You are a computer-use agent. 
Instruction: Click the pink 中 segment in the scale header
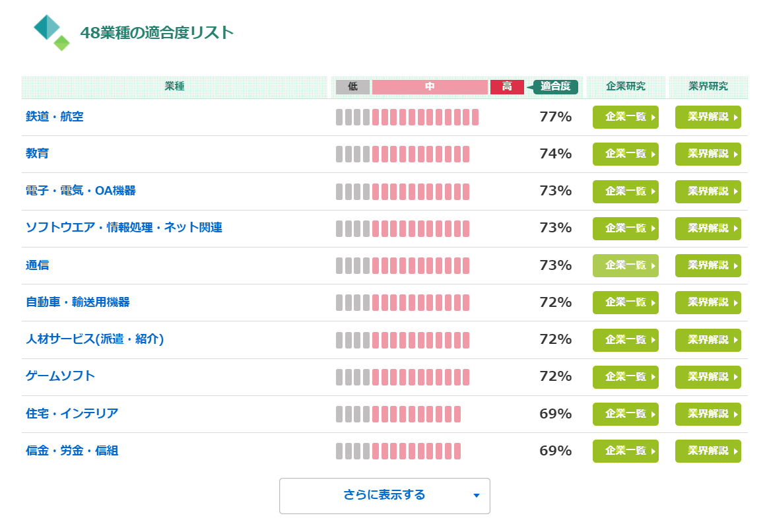tap(430, 86)
